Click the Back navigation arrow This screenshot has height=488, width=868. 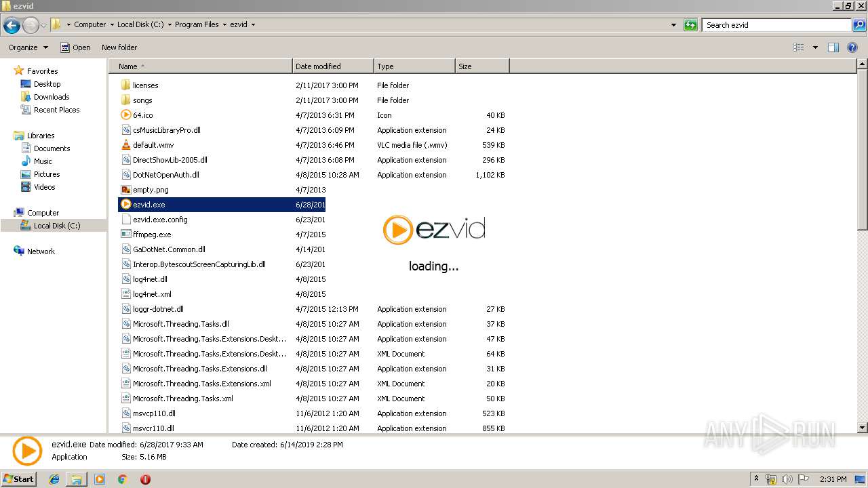coord(12,26)
